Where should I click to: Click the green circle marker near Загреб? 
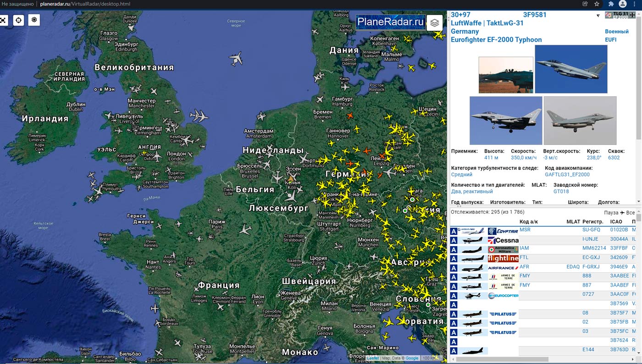[x=428, y=304]
